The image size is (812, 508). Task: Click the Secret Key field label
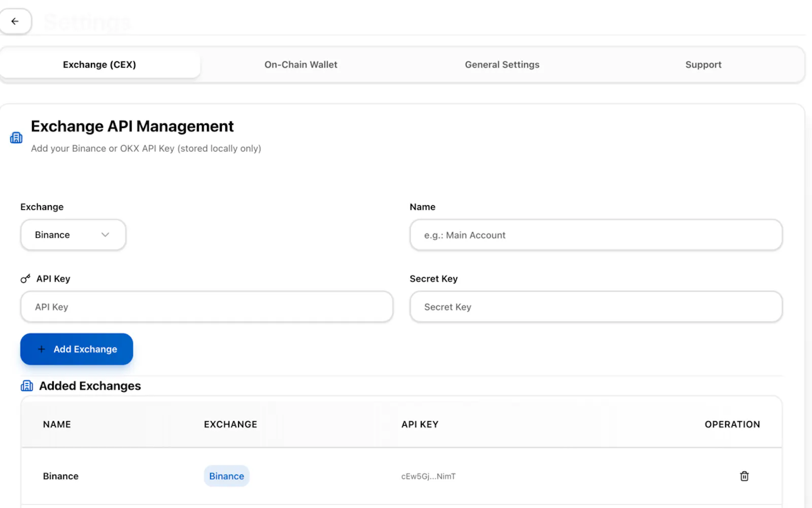click(434, 278)
